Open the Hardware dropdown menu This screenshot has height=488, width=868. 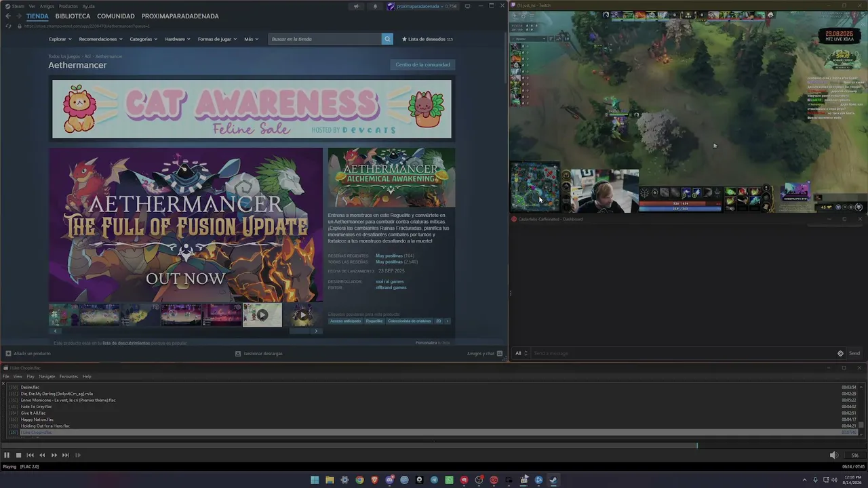pyautogui.click(x=178, y=39)
